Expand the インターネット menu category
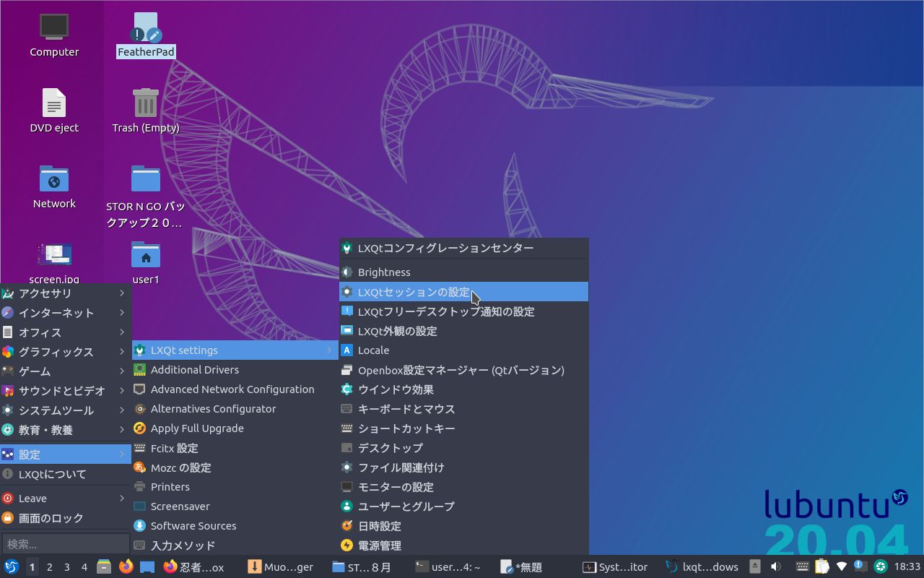The width and height of the screenshot is (924, 578). pyautogui.click(x=66, y=312)
